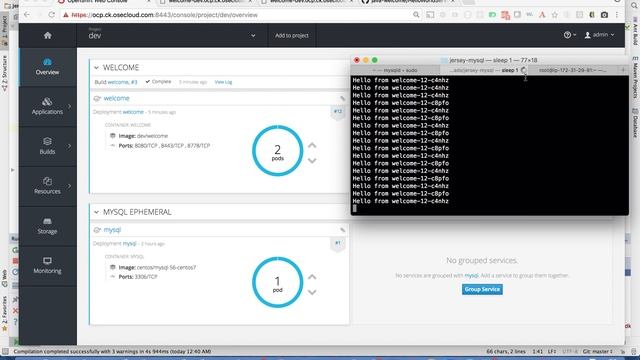The width and height of the screenshot is (640, 360).
Task: Reload the browser page
Action: (51, 15)
